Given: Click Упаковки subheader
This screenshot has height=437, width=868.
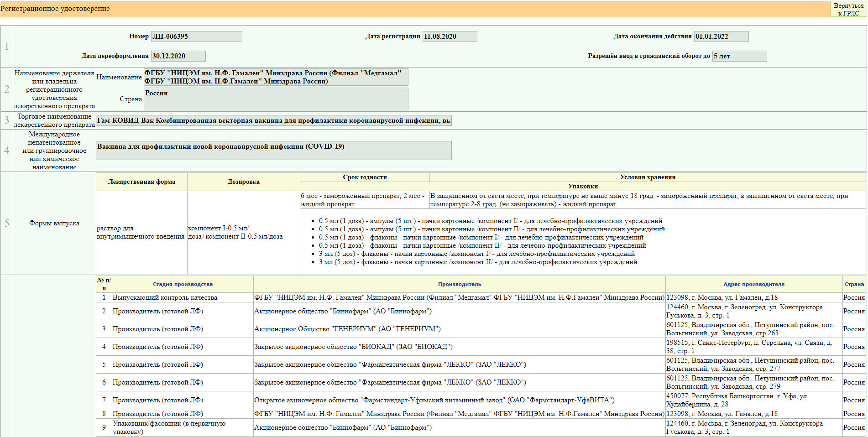Looking at the screenshot, I should [583, 186].
